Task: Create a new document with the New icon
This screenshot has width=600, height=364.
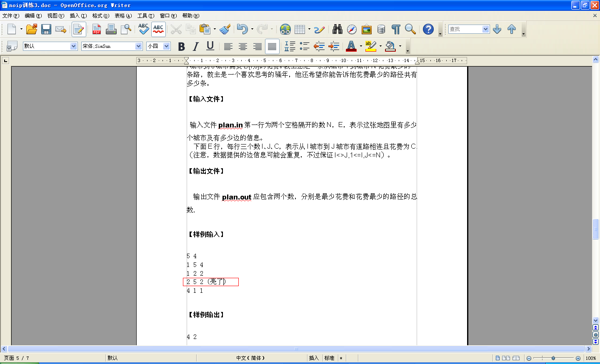Action: [12, 29]
